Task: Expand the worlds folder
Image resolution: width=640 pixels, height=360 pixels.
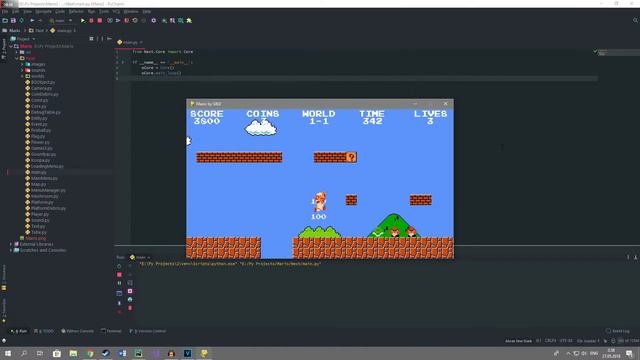Action: click(22, 76)
